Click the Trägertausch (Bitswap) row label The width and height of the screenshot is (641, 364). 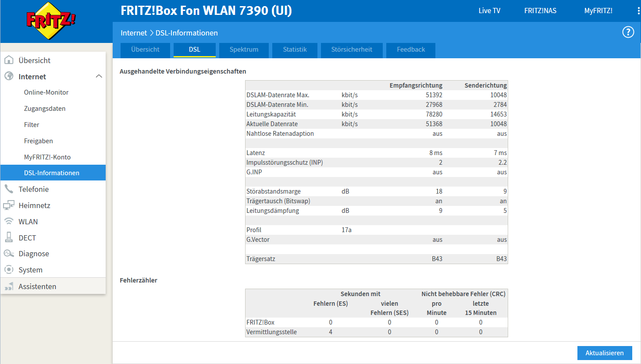[x=278, y=201]
